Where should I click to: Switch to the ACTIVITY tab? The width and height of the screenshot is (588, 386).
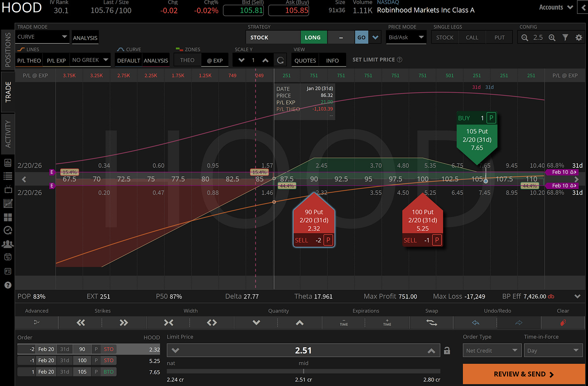coord(8,134)
